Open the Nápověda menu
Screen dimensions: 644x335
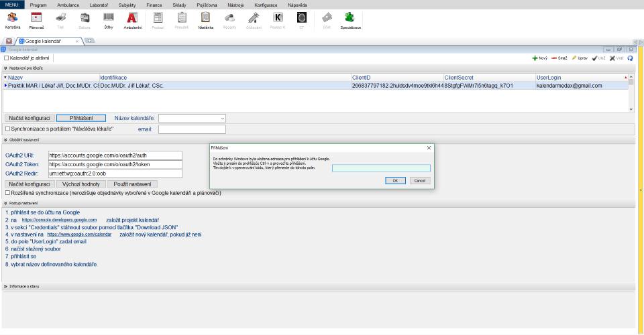coord(297,5)
